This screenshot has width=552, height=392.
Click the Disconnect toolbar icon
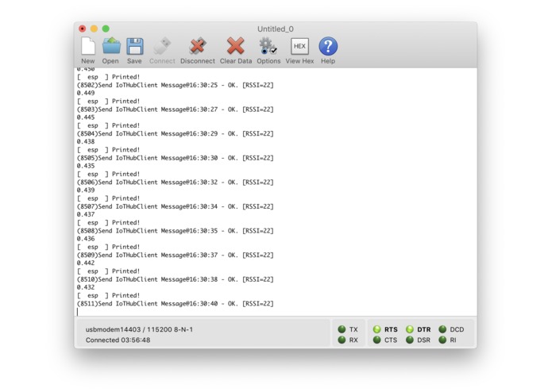(198, 46)
